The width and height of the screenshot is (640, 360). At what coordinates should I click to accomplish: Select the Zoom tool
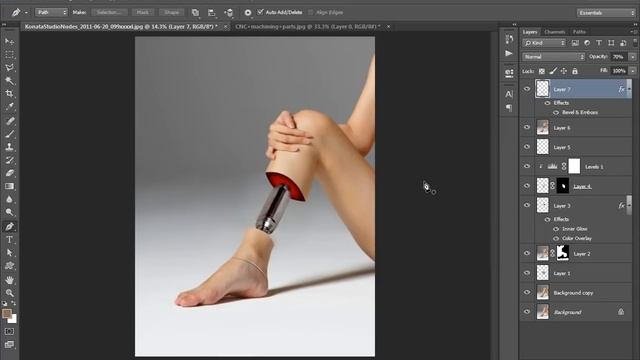pos(9,293)
